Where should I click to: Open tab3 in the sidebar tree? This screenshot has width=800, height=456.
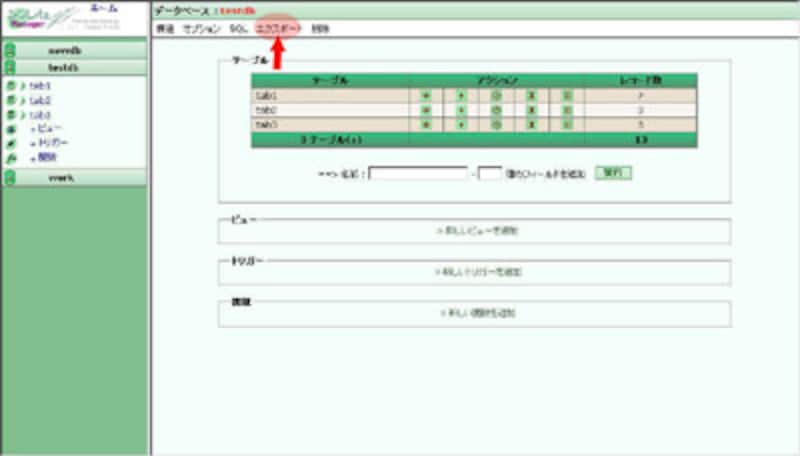(40, 115)
